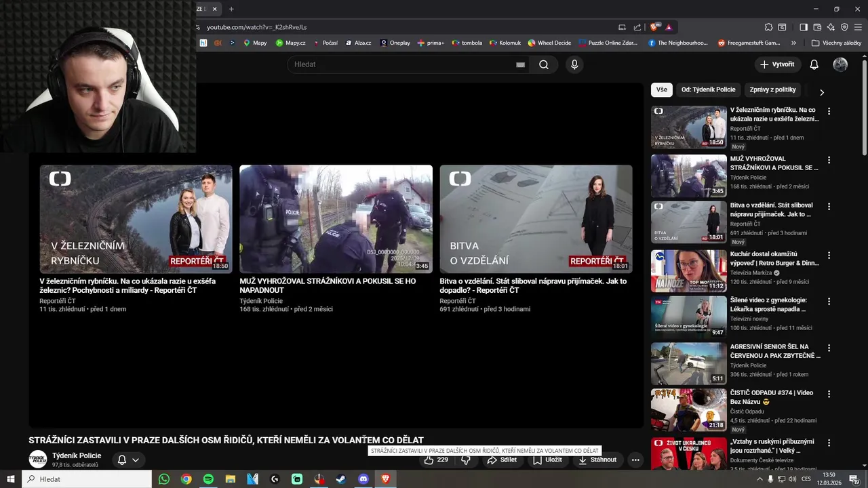This screenshot has height=488, width=868.
Task: Open the Týdeník Policie channel avatar
Action: pos(38,460)
